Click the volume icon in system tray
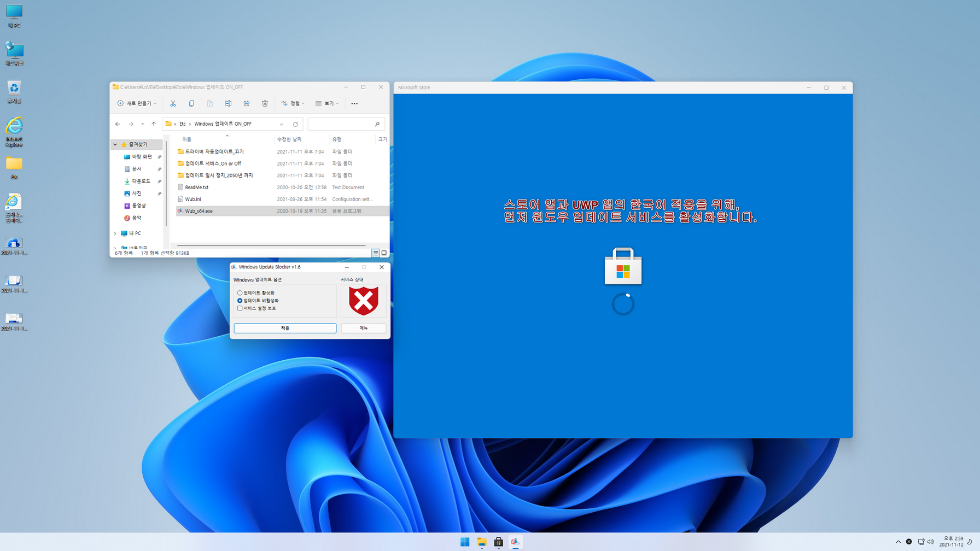The width and height of the screenshot is (980, 551). [x=930, y=542]
